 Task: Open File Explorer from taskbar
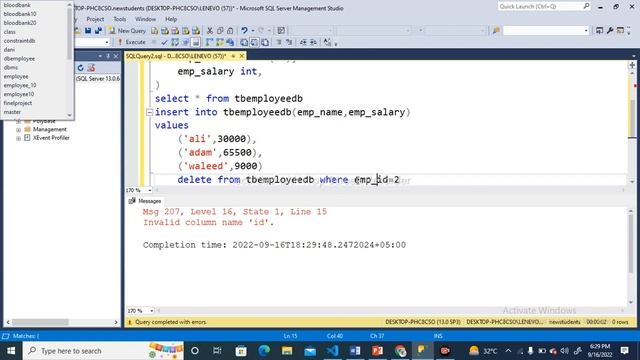point(287,351)
